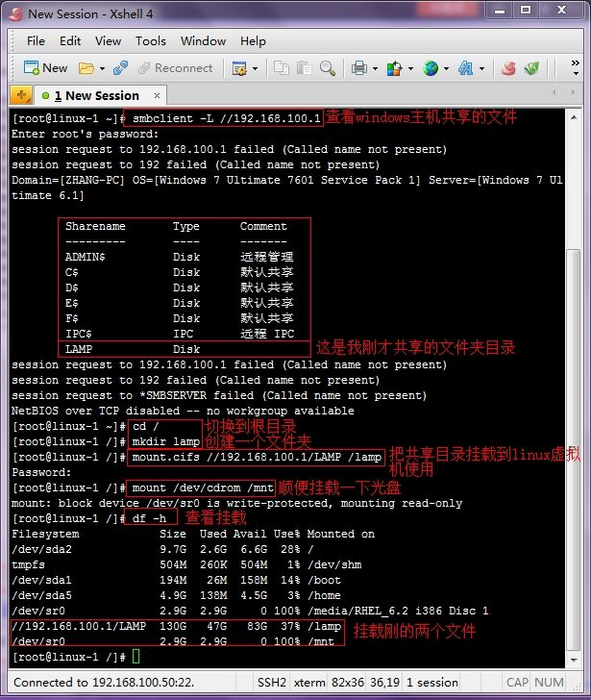The height and width of the screenshot is (700, 591).
Task: Open the session Properties icon
Action: [239, 68]
